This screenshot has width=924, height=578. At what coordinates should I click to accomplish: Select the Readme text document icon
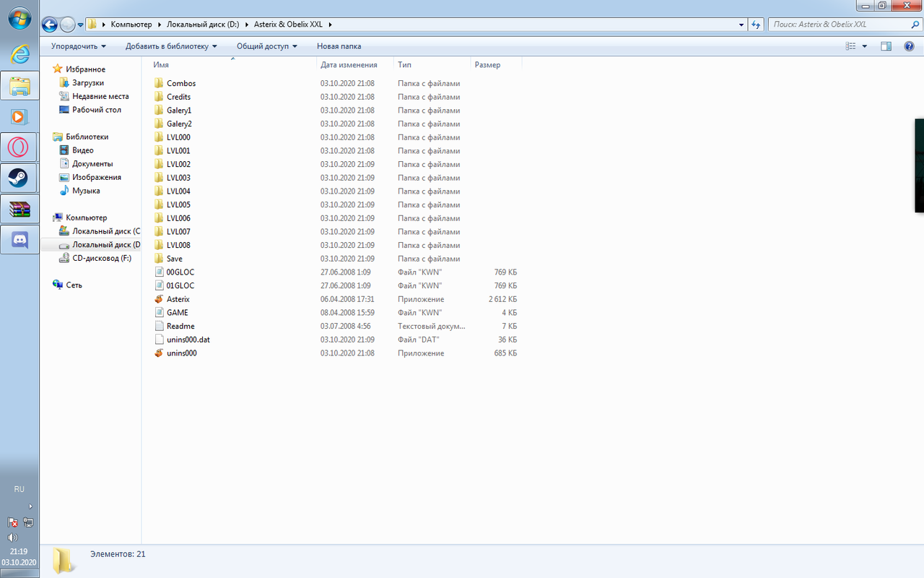point(160,326)
